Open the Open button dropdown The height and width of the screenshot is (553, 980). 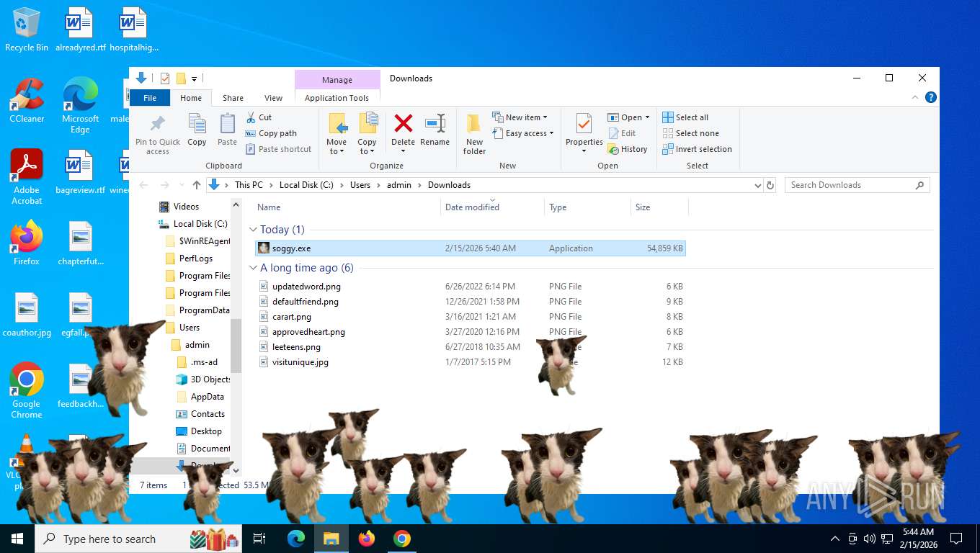(647, 117)
